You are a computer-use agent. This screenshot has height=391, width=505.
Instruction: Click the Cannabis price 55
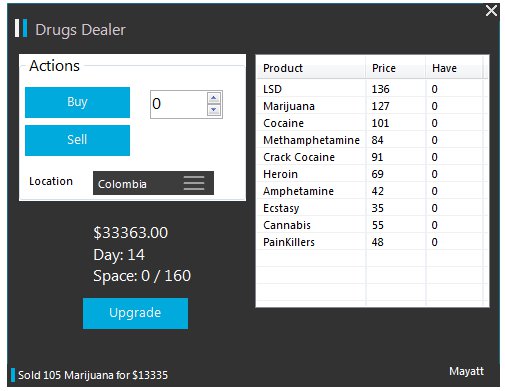click(x=377, y=225)
